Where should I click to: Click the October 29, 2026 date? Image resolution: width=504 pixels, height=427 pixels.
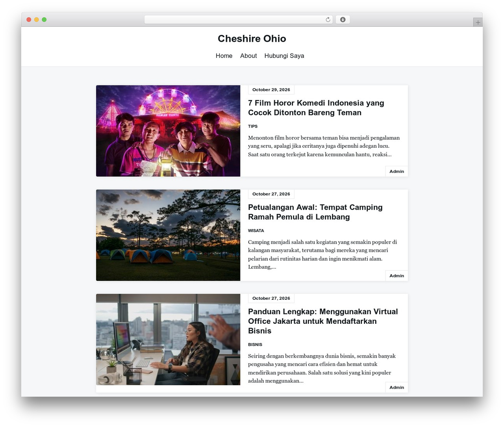271,90
